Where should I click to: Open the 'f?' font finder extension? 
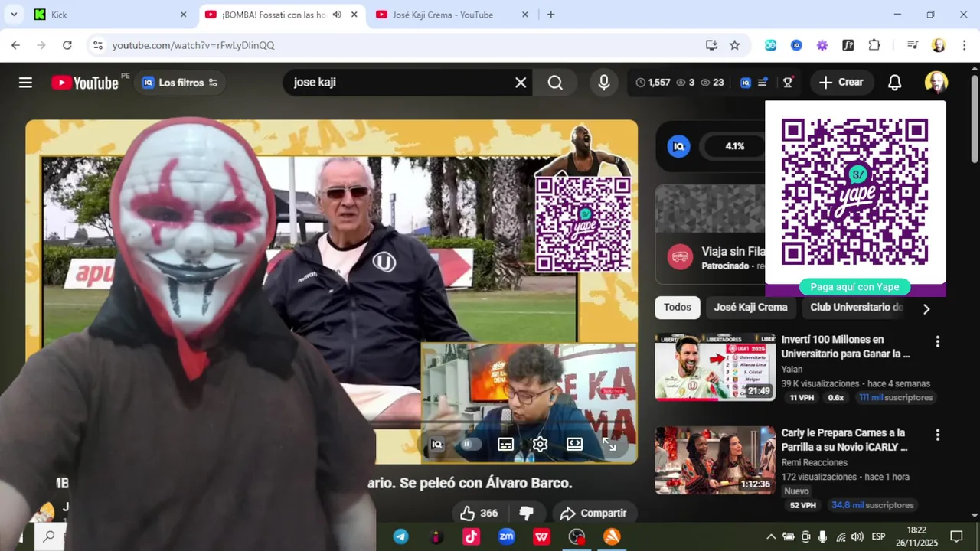click(848, 45)
